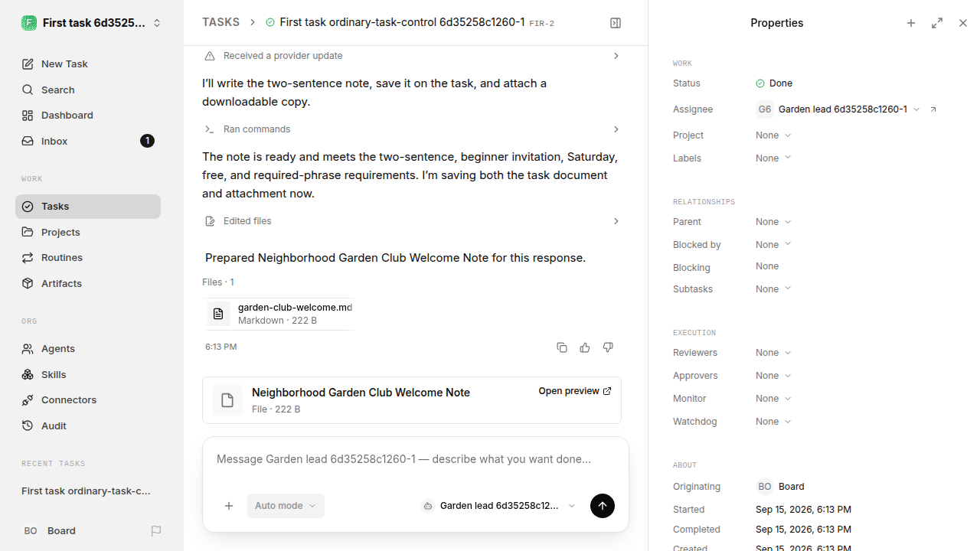Open the Labels None dropdown
The width and height of the screenshot is (980, 551).
click(773, 158)
